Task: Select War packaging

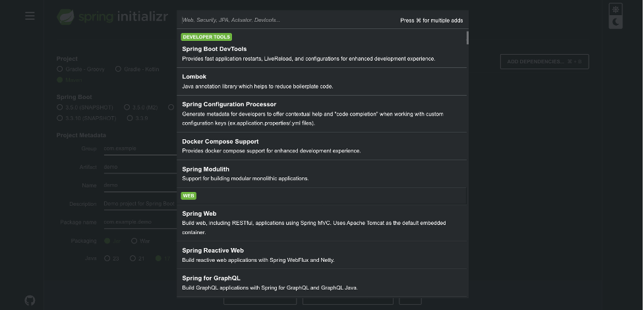Action: pyautogui.click(x=140, y=241)
